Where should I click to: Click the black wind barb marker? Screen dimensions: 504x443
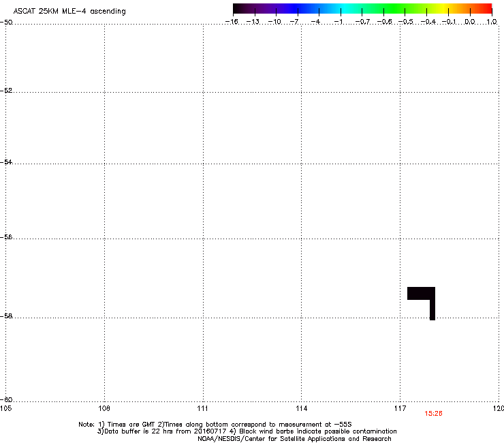click(x=422, y=303)
